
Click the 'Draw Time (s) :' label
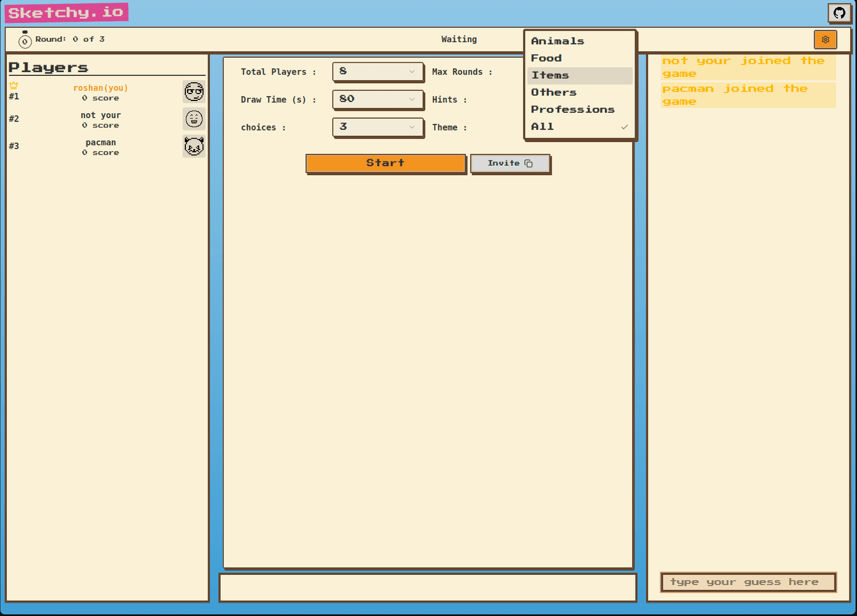tap(278, 100)
